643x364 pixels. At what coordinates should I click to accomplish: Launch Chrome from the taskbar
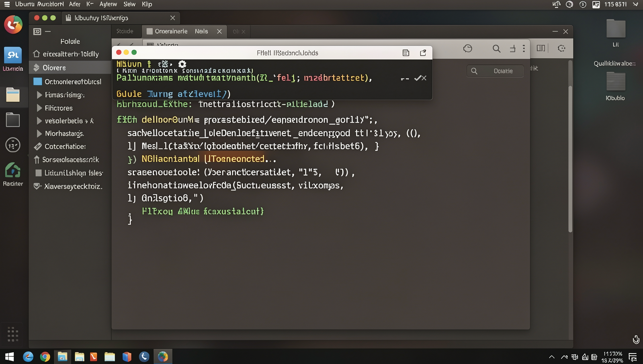coord(45,356)
